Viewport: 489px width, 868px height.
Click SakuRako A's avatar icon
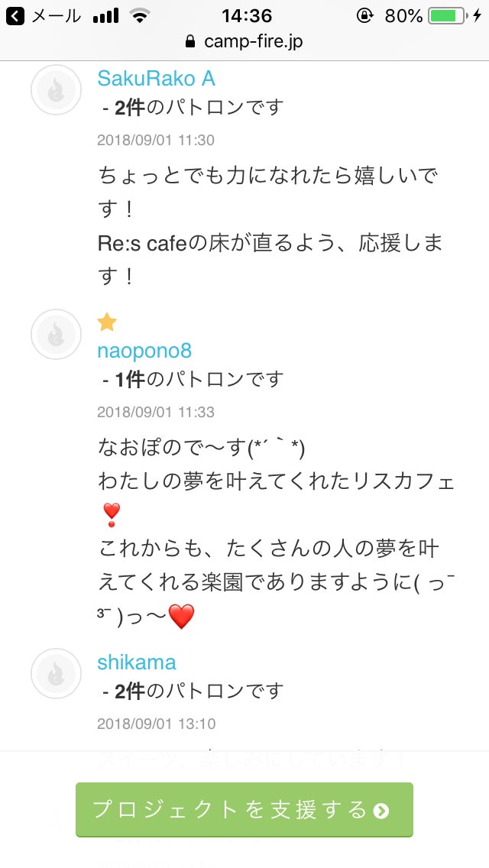coord(56,90)
